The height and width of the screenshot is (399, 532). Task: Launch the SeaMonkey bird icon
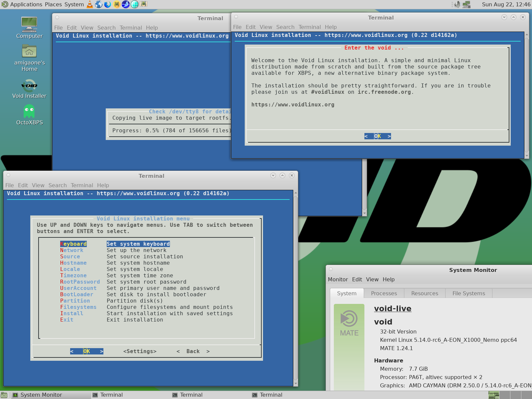point(126,4)
